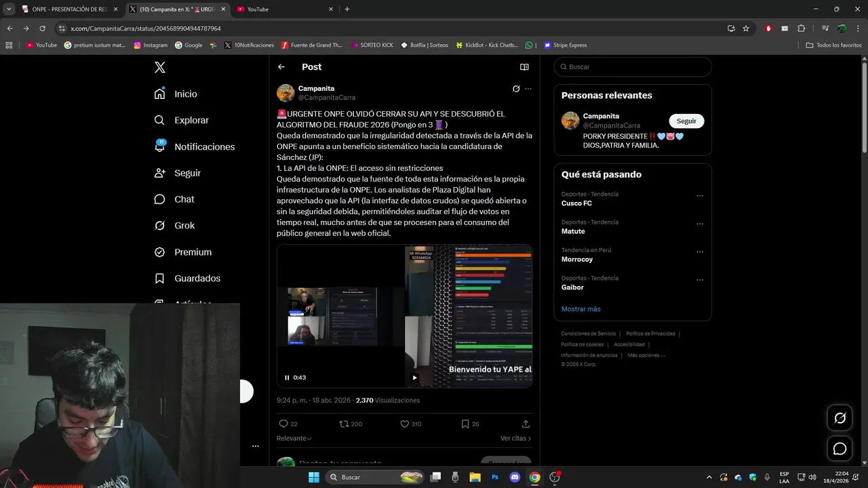The width and height of the screenshot is (868, 488).
Task: Open Morrocoy trend
Action: tap(577, 259)
